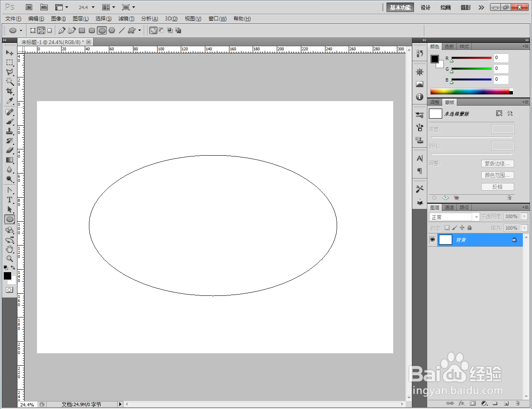Toggle Background layer visibility eye
Viewport: 532px width, 409px height.
(x=432, y=240)
